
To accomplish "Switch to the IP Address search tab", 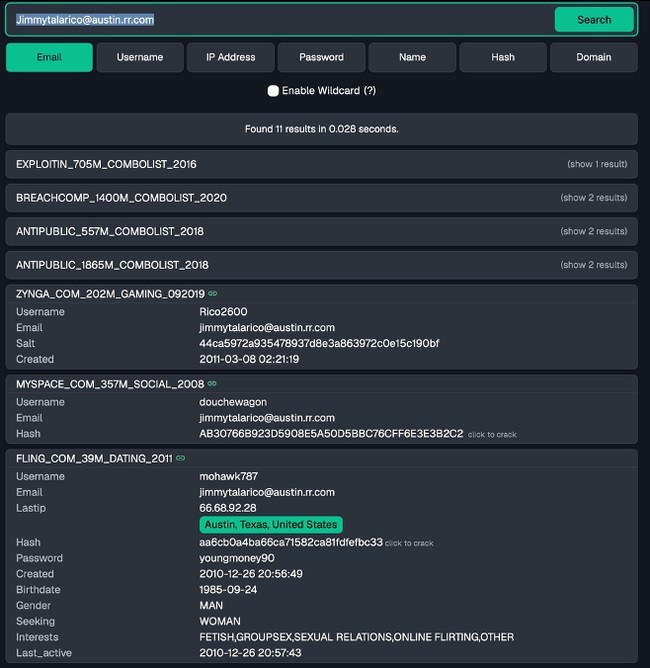I will tap(230, 57).
